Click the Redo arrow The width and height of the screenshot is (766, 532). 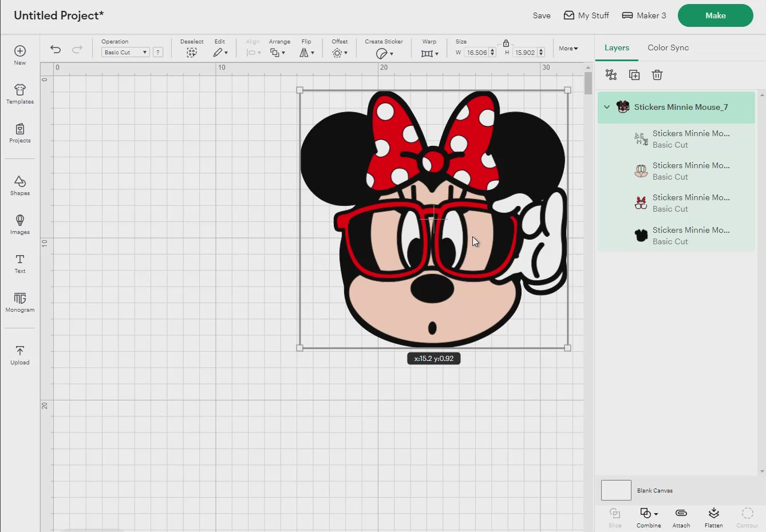[77, 49]
